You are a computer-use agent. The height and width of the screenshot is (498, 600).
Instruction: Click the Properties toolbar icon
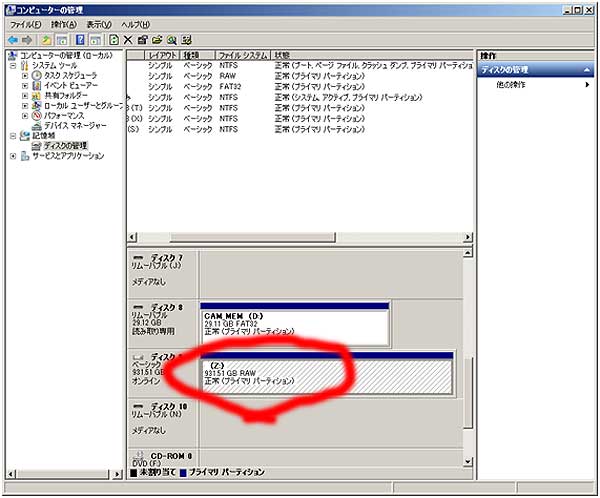tap(143, 39)
